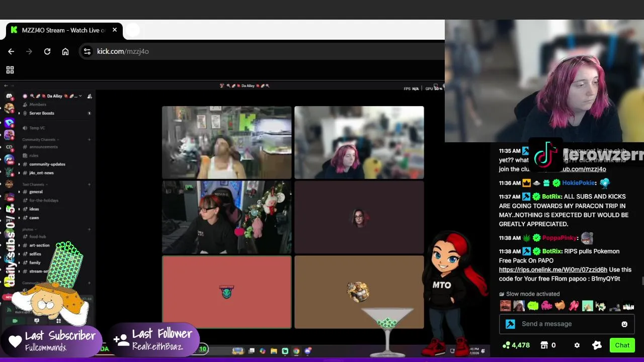Reload the kick.com page
Image resolution: width=644 pixels, height=362 pixels.
pos(47,51)
